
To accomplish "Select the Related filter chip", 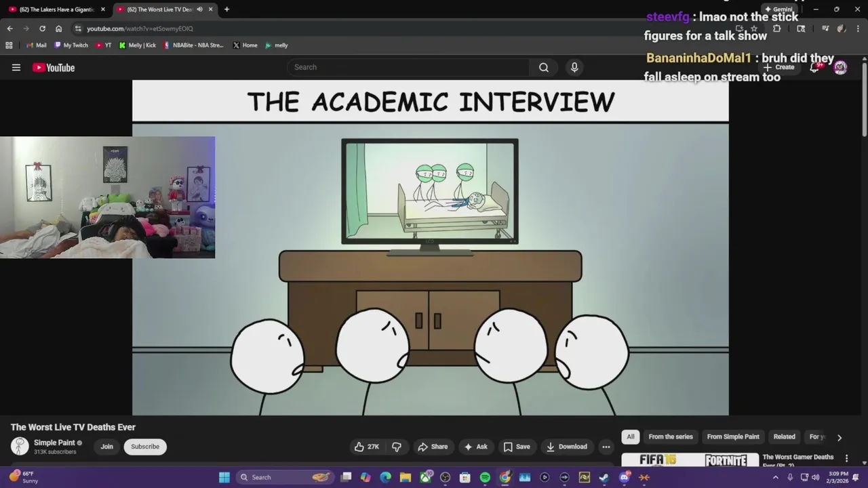I will click(785, 436).
